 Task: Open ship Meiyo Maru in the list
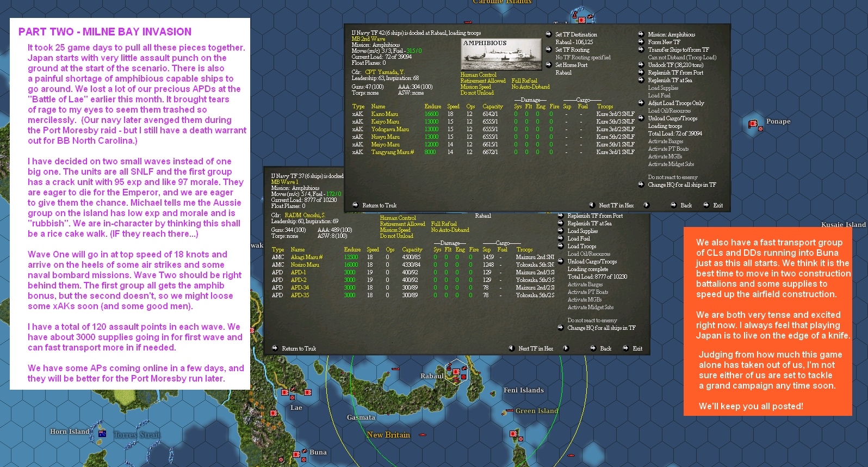pyautogui.click(x=386, y=145)
